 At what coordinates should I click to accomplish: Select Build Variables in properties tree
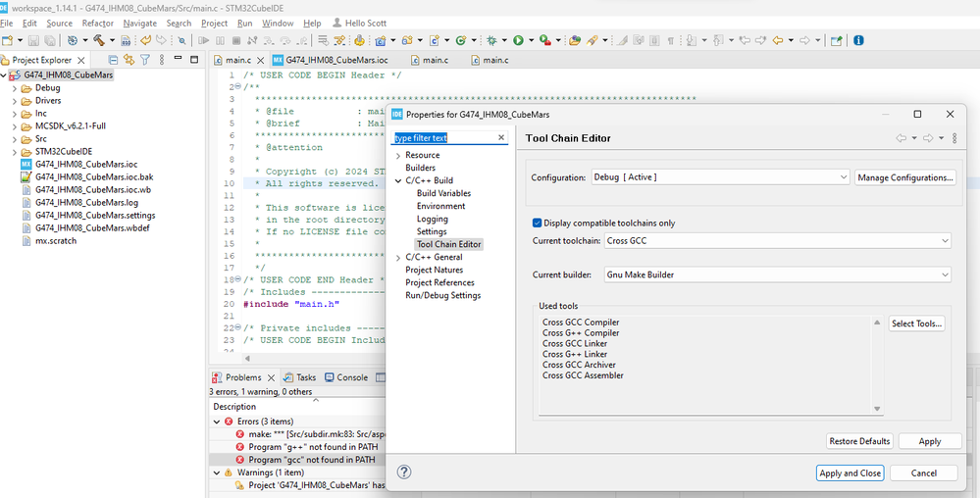click(x=443, y=194)
